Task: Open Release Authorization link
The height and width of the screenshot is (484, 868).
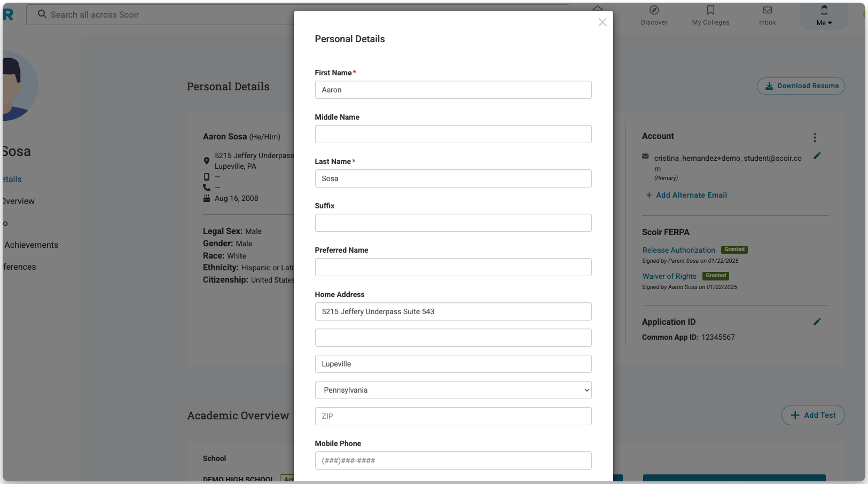Action: click(678, 250)
